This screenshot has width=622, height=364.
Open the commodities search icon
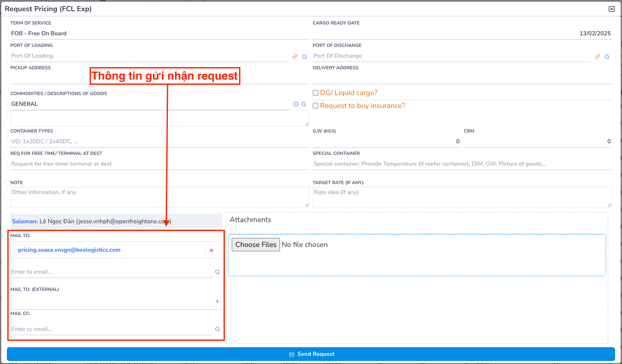(x=304, y=104)
